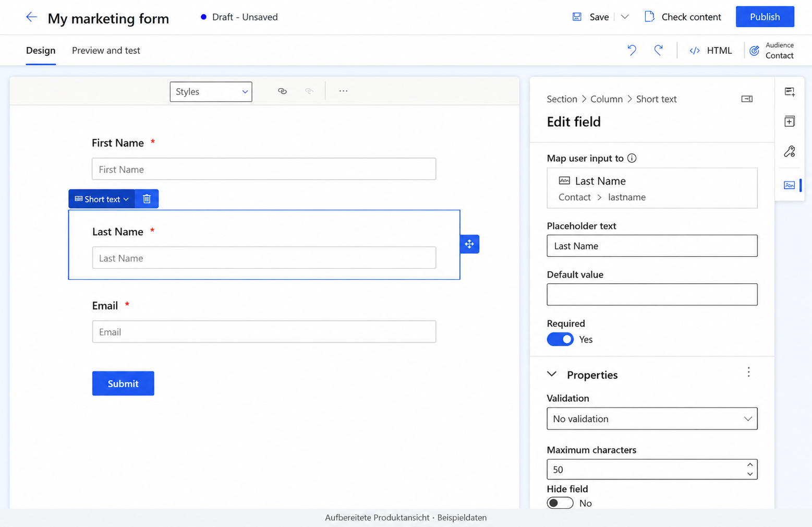Open the add elements pane icon
812x527 pixels.
point(790,122)
